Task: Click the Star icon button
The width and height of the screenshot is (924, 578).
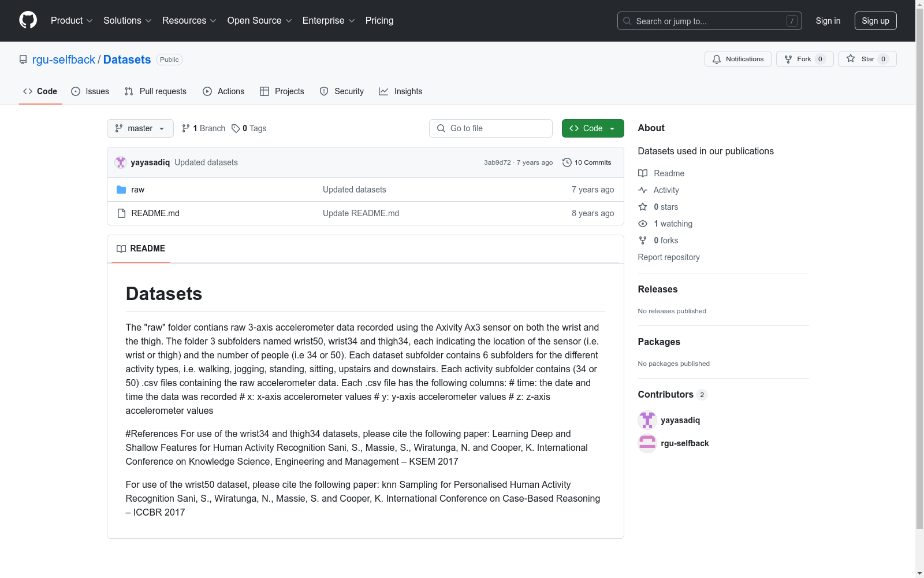Action: click(851, 59)
